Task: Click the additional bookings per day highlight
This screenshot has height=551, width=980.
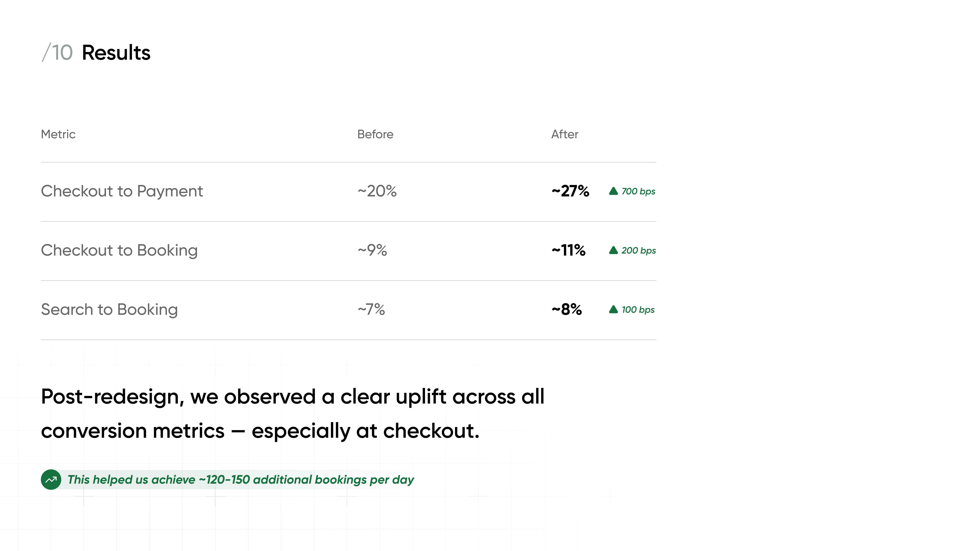Action: click(x=240, y=480)
